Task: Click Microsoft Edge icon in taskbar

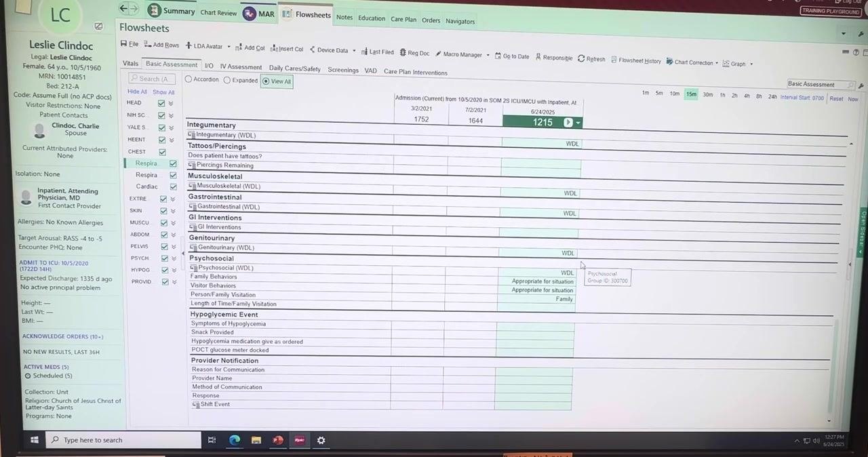Action: [x=235, y=440]
